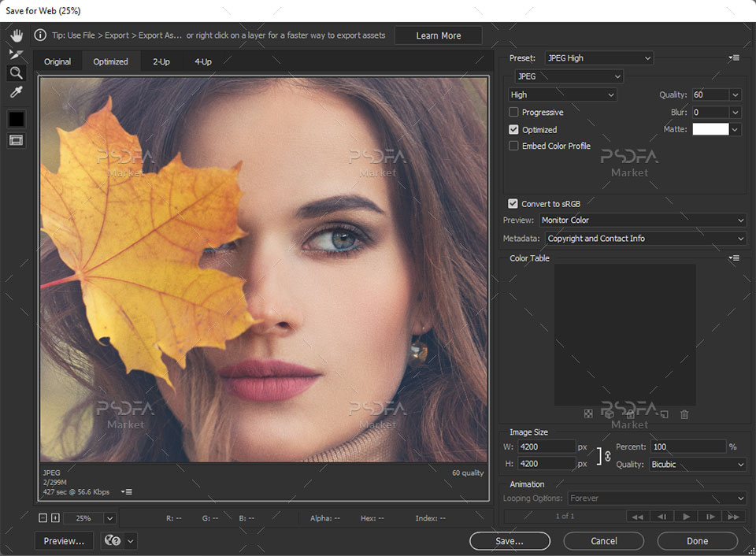Select the Zoom tool
The image size is (756, 556).
tap(17, 73)
